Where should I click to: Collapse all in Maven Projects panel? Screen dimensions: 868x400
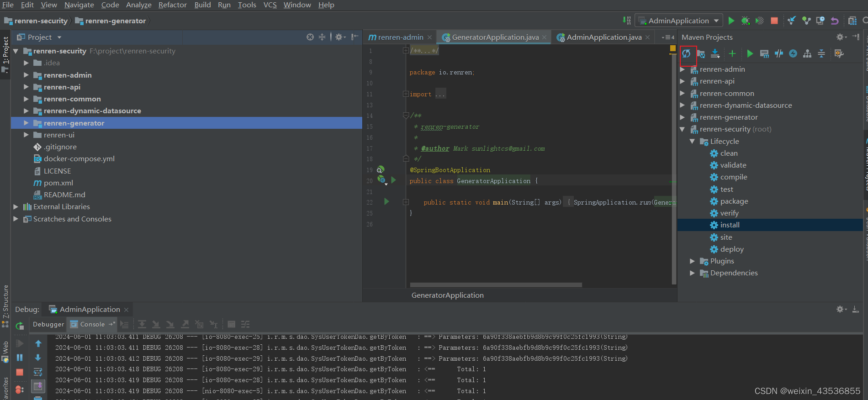click(x=821, y=54)
